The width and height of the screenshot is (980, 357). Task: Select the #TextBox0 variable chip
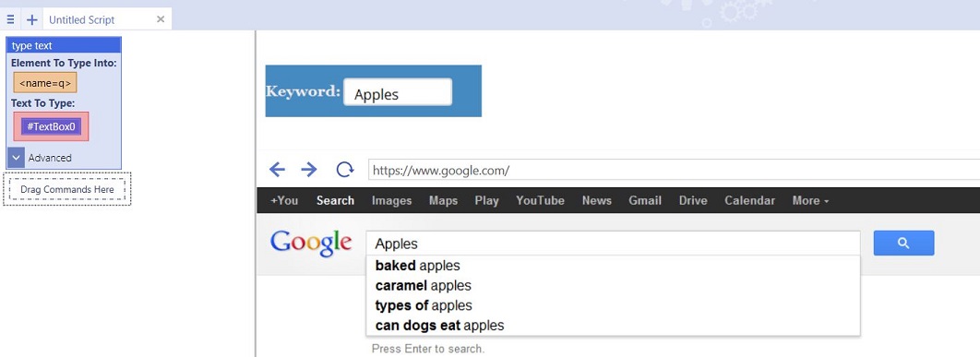point(52,126)
